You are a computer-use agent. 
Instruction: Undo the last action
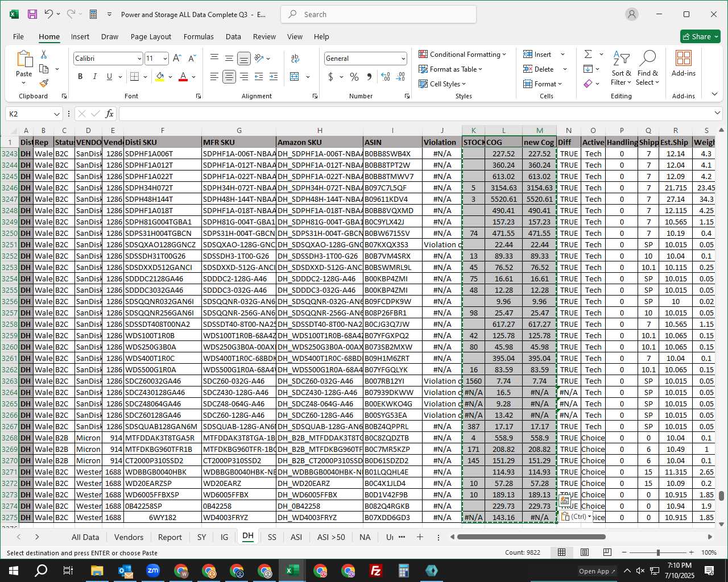coord(49,14)
